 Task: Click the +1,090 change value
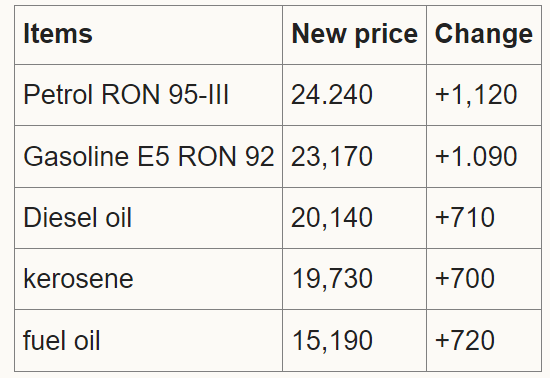(x=476, y=156)
